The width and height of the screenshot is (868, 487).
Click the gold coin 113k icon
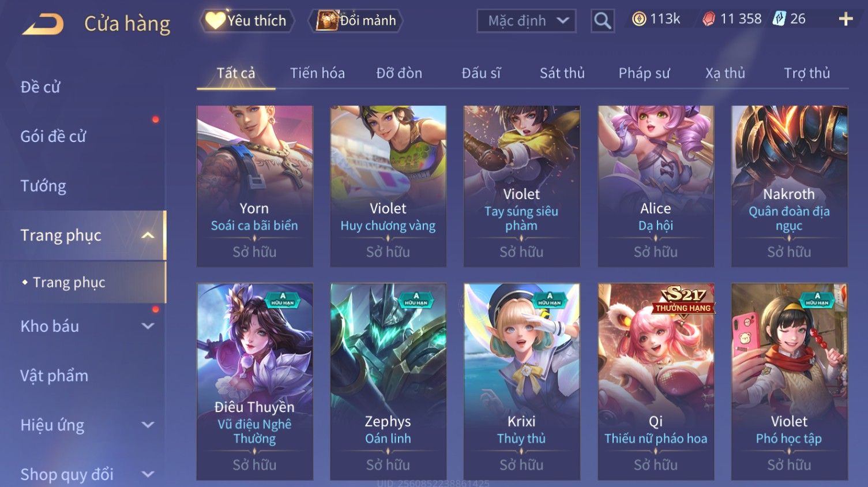click(x=638, y=19)
